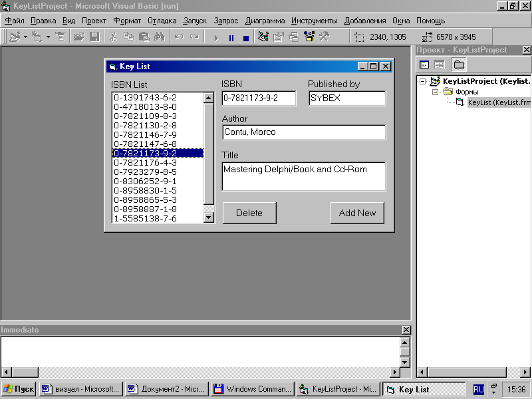
Task: Click the Start run button in toolbar
Action: pos(216,38)
